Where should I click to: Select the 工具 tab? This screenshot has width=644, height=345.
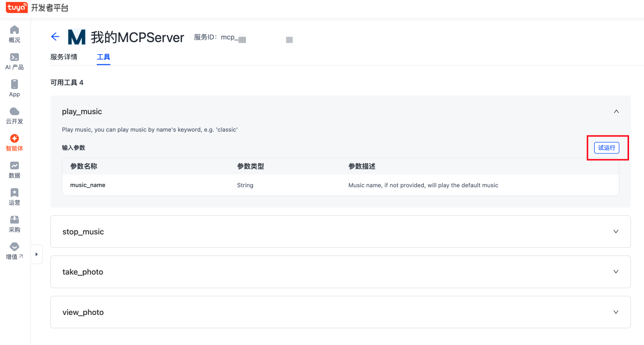click(x=104, y=57)
